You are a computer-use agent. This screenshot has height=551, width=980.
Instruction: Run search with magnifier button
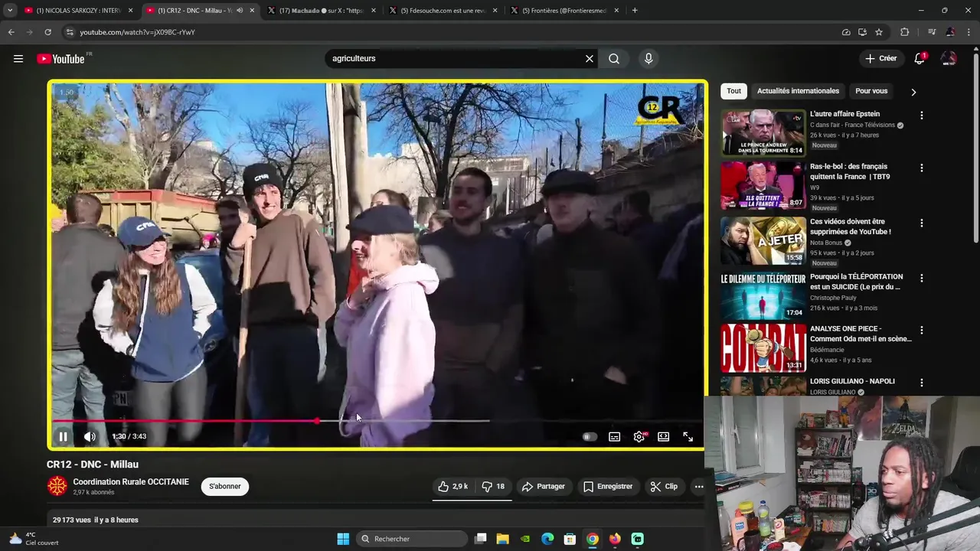[x=614, y=59]
